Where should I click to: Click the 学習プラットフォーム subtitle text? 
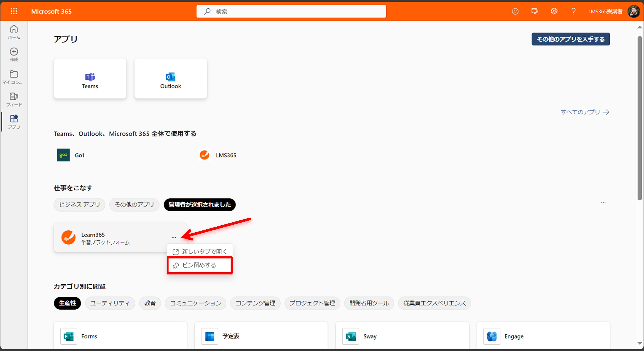(105, 242)
